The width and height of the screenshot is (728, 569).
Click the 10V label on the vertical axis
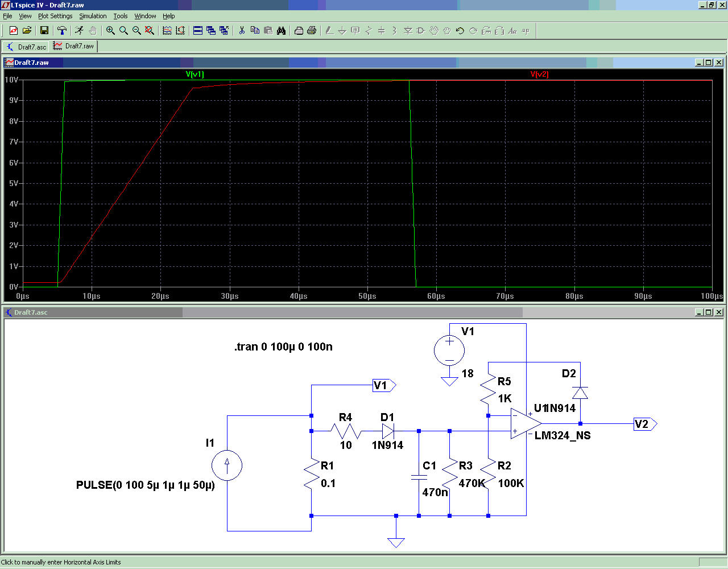point(11,80)
